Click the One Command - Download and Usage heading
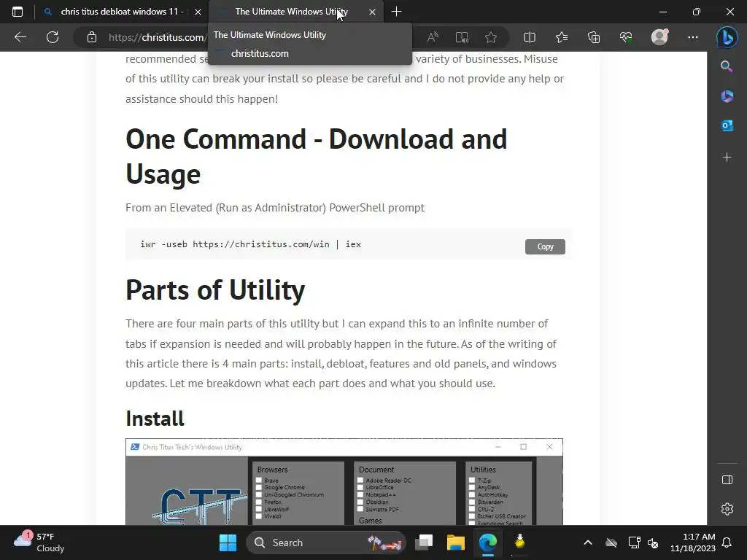747x560 pixels. coord(317,156)
